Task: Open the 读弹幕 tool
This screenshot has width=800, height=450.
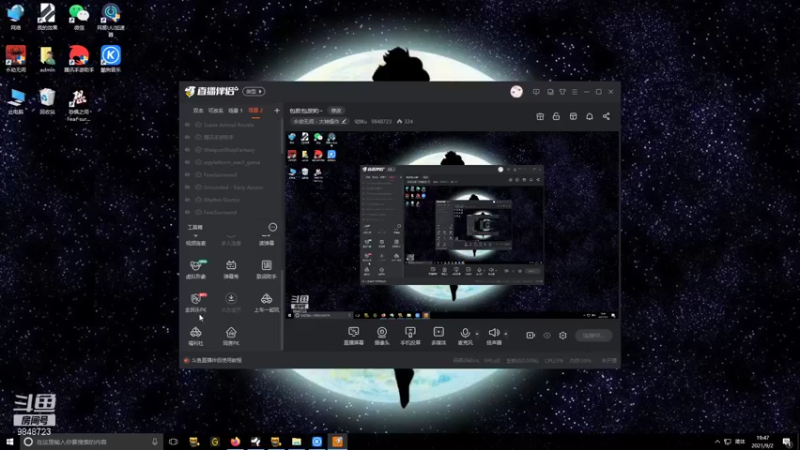Action: 266,241
